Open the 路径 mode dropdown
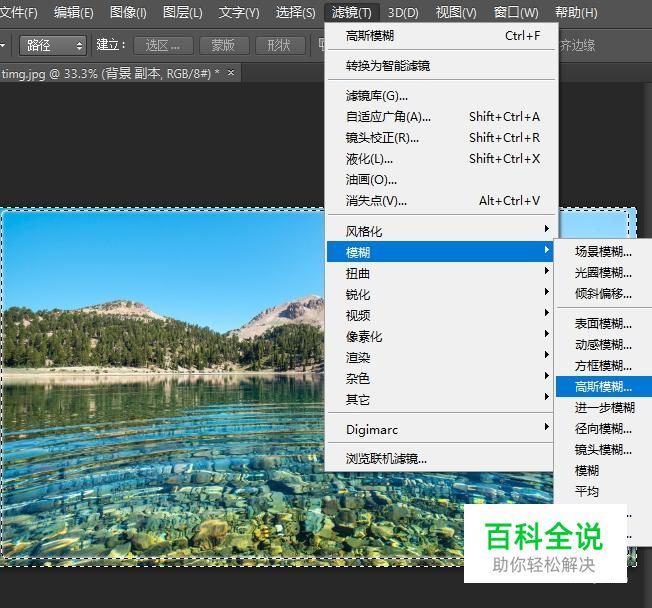The image size is (652, 608). pyautogui.click(x=53, y=45)
